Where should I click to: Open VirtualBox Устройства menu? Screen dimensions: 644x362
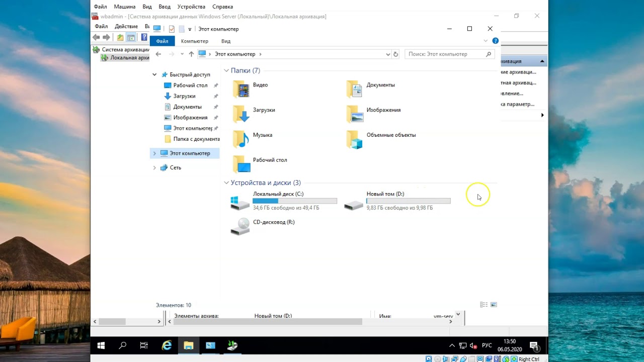coord(191,7)
